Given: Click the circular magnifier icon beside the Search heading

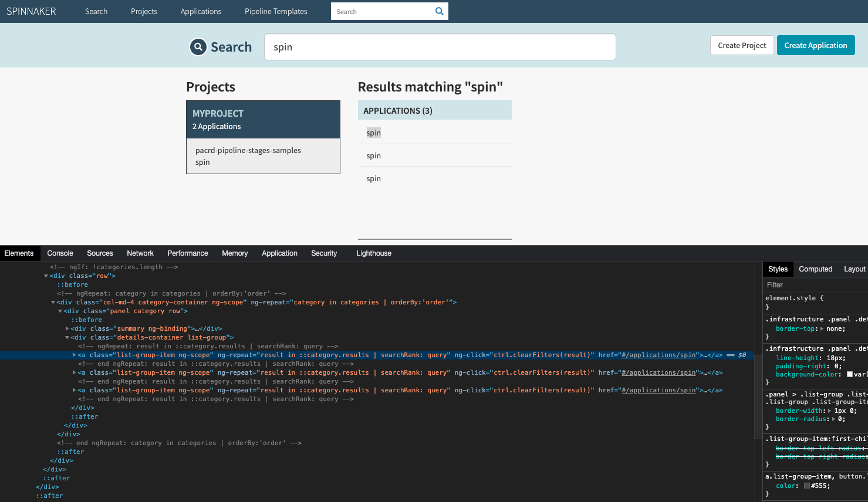Looking at the screenshot, I should (198, 46).
